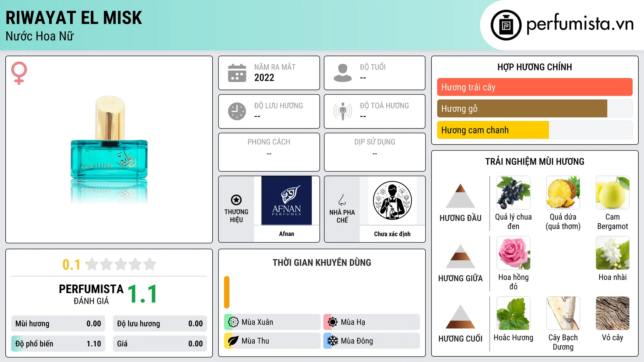
Task: Select the Cam Bergamot note image
Action: pyautogui.click(x=613, y=193)
